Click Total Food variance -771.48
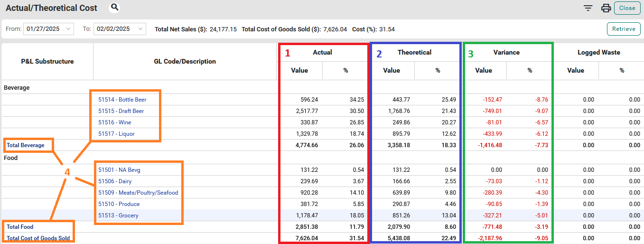The height and width of the screenshot is (244, 644). 493,227
